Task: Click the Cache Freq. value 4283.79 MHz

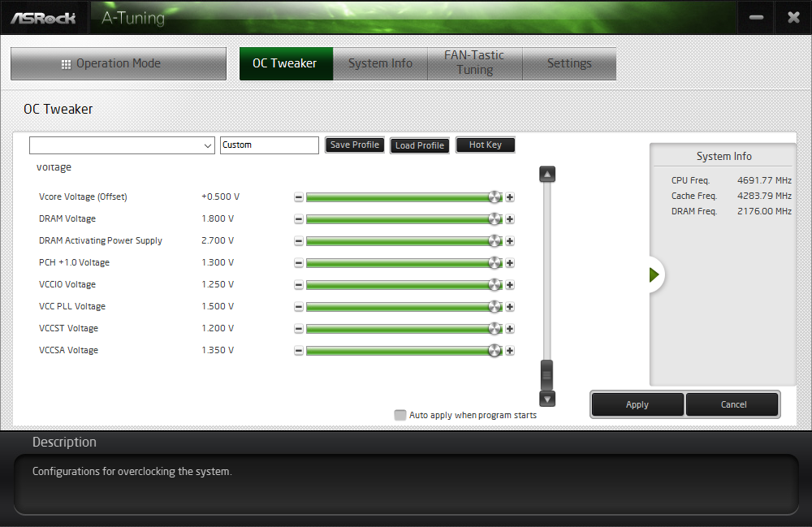Action: point(764,197)
